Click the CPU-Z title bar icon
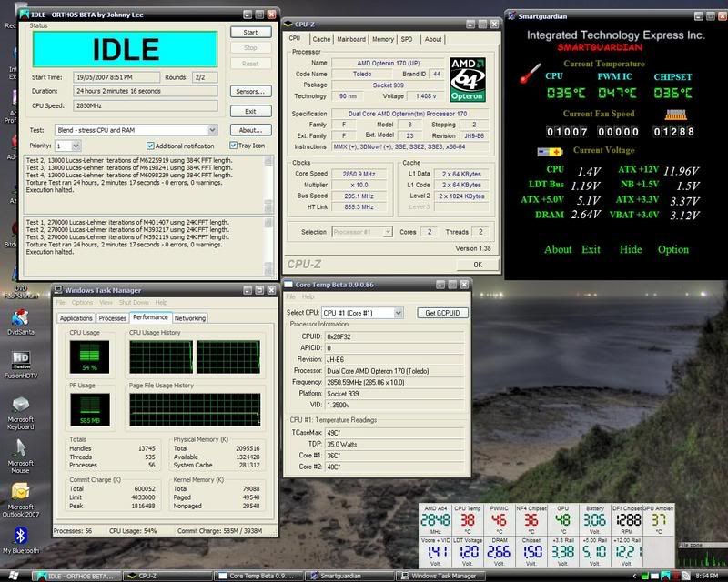 (x=288, y=24)
